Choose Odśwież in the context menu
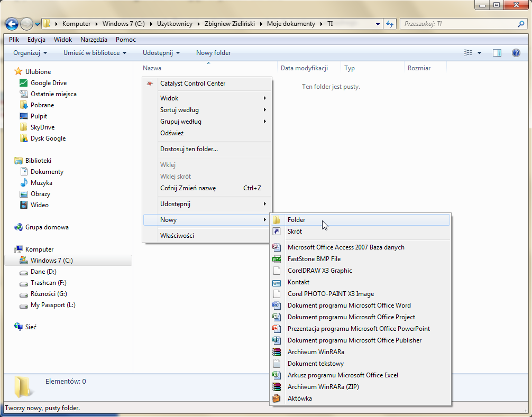Screen dimensions: 532x417 click(x=207, y=133)
